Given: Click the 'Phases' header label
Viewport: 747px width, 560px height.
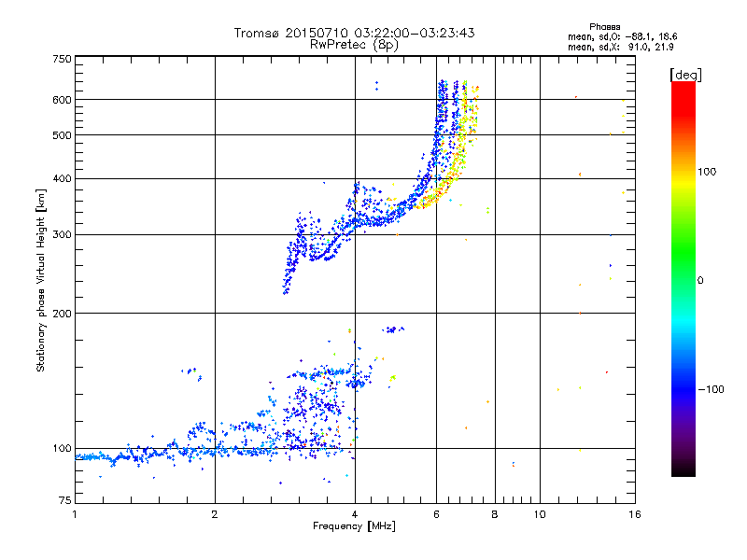Looking at the screenshot, I should [x=604, y=27].
